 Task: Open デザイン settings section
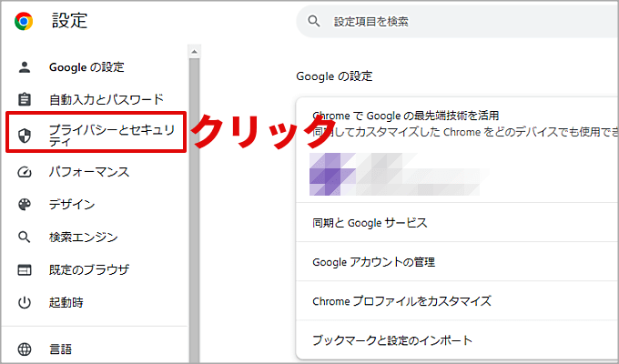pos(72,205)
